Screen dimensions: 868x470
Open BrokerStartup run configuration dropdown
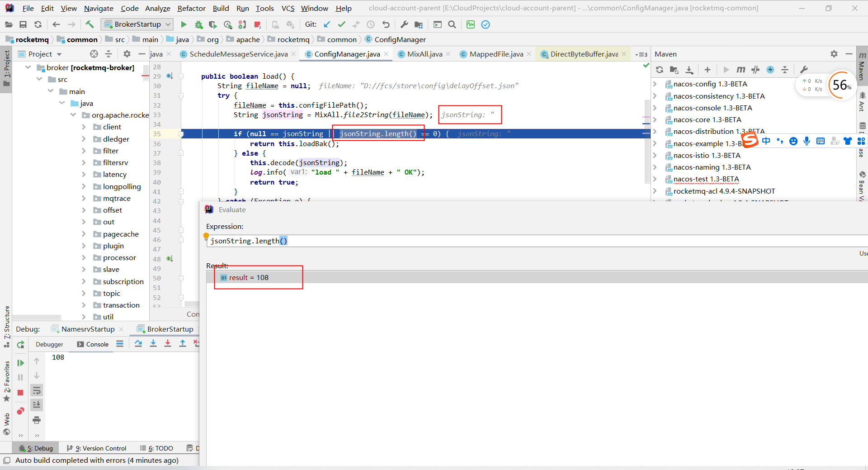137,24
